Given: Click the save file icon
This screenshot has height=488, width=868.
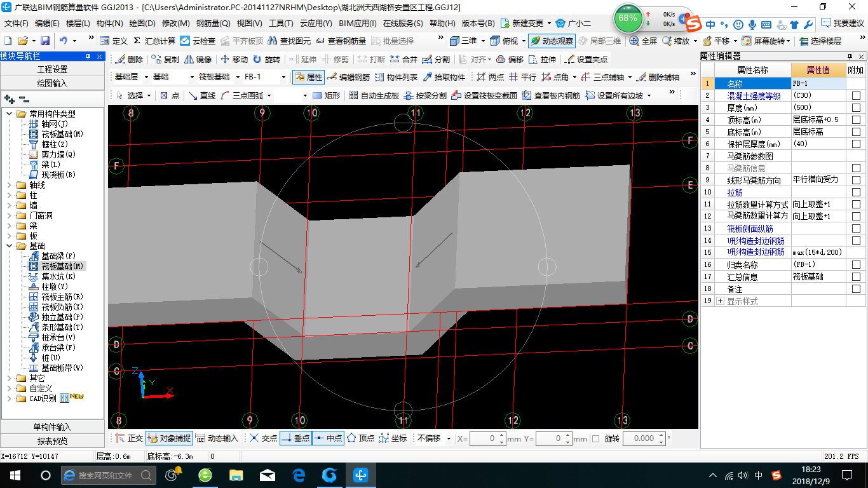Looking at the screenshot, I should point(45,41).
